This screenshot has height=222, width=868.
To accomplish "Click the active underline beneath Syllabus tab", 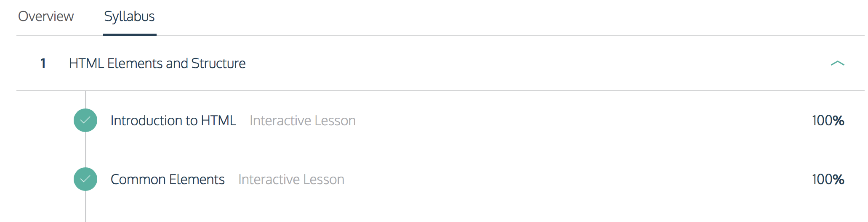I will click(130, 35).
